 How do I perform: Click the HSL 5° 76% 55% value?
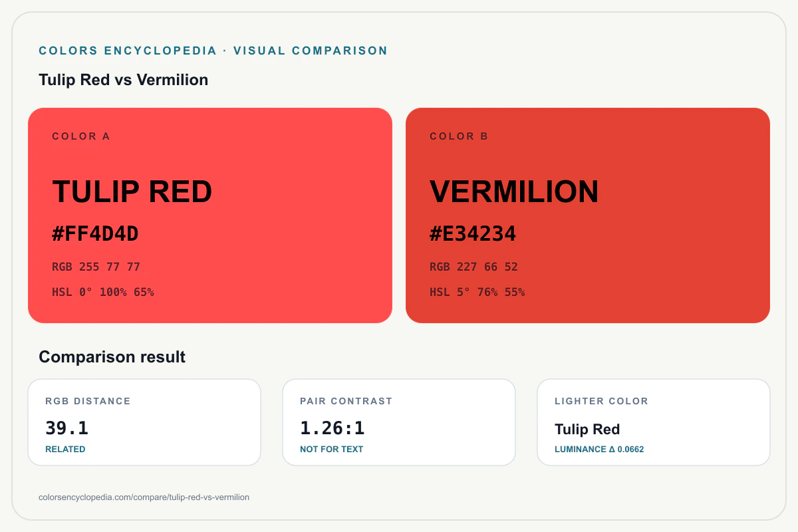point(477,292)
